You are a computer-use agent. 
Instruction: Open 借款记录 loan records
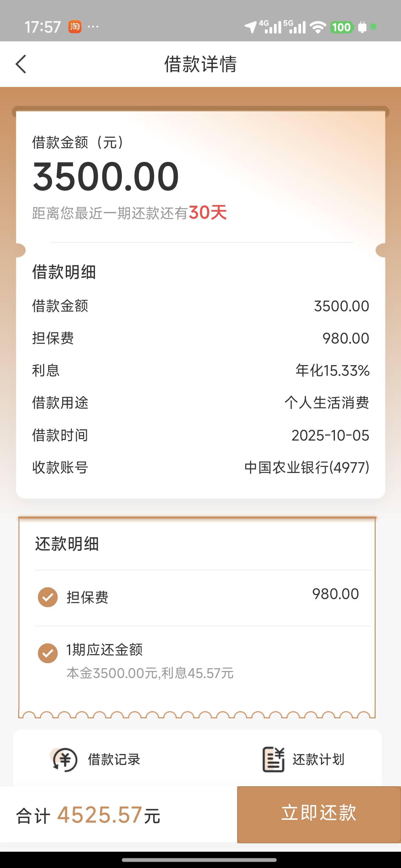[114, 760]
